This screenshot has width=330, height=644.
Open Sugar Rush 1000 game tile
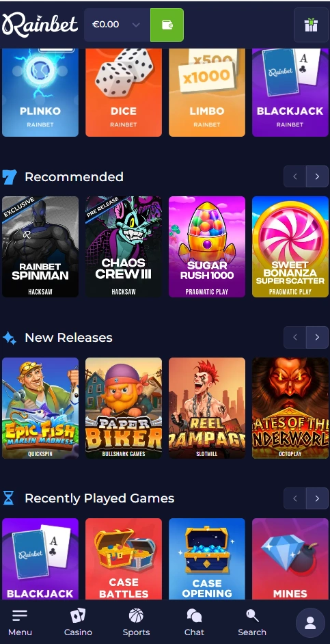coord(207,246)
